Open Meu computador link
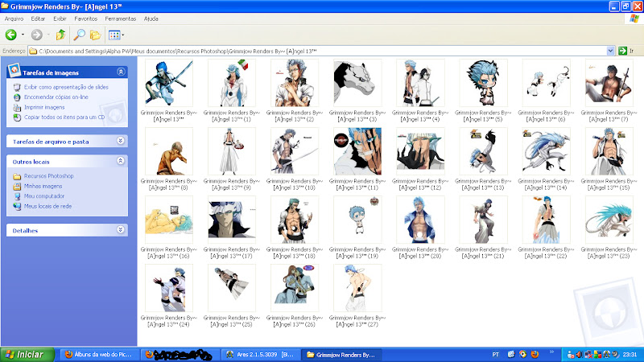This screenshot has height=362, width=644. [x=44, y=196]
